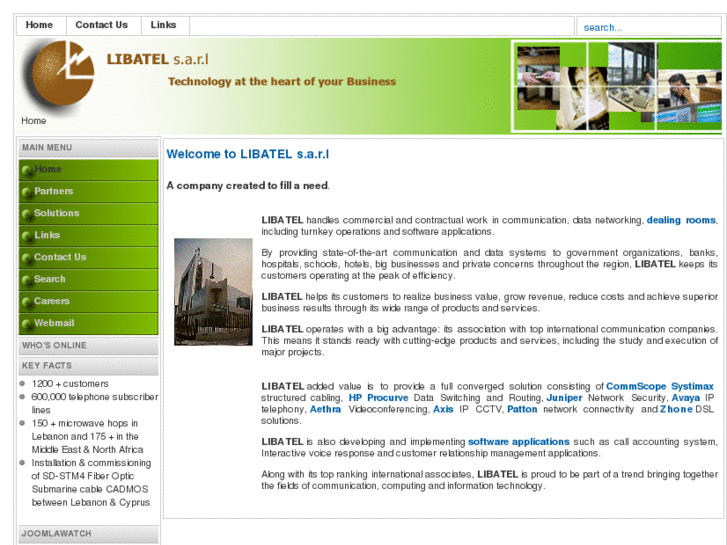The height and width of the screenshot is (545, 727).
Task: Open Links in the top navigation bar
Action: [x=163, y=25]
